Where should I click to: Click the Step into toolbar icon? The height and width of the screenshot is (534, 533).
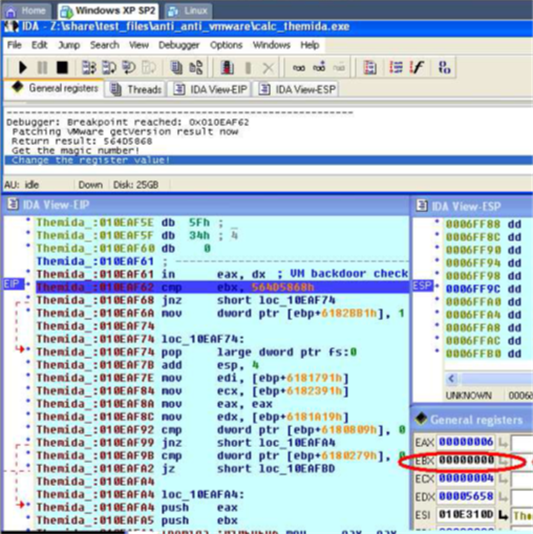(89, 67)
